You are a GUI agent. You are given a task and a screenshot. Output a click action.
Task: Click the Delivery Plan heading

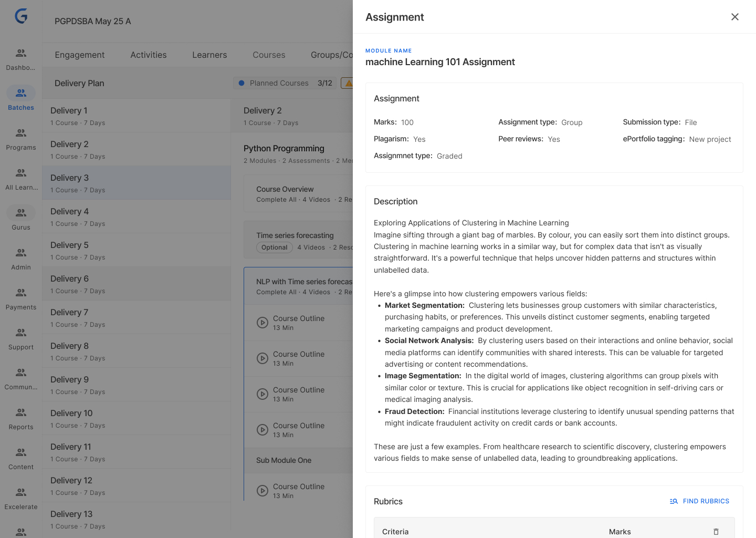[x=79, y=83]
